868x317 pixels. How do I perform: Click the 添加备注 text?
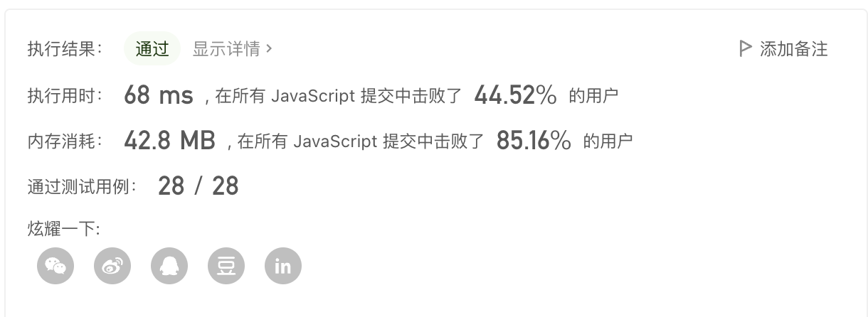point(794,49)
